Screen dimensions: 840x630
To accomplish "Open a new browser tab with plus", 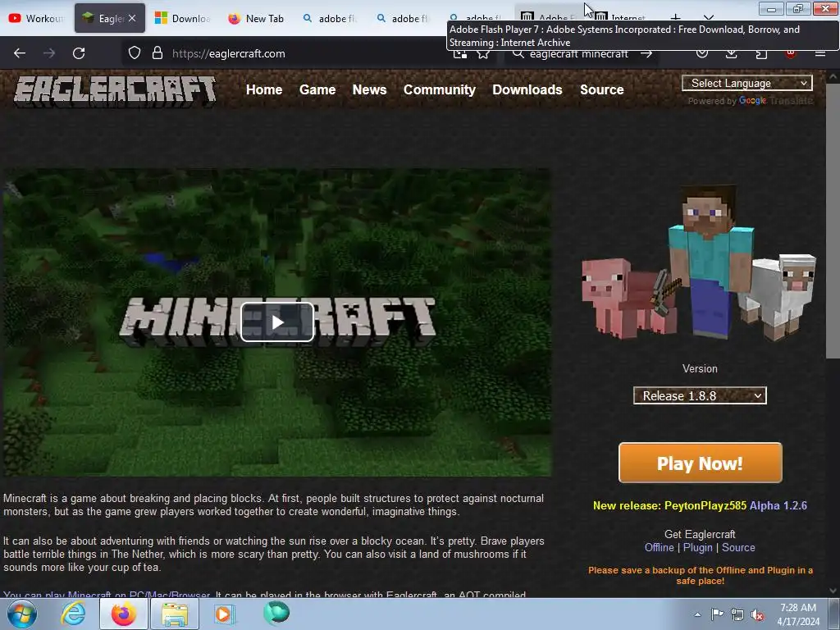I will (x=676, y=18).
